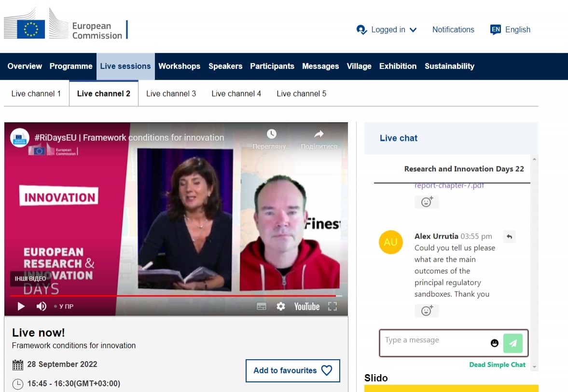Open the English language selector
568x392 pixels.
(x=511, y=30)
